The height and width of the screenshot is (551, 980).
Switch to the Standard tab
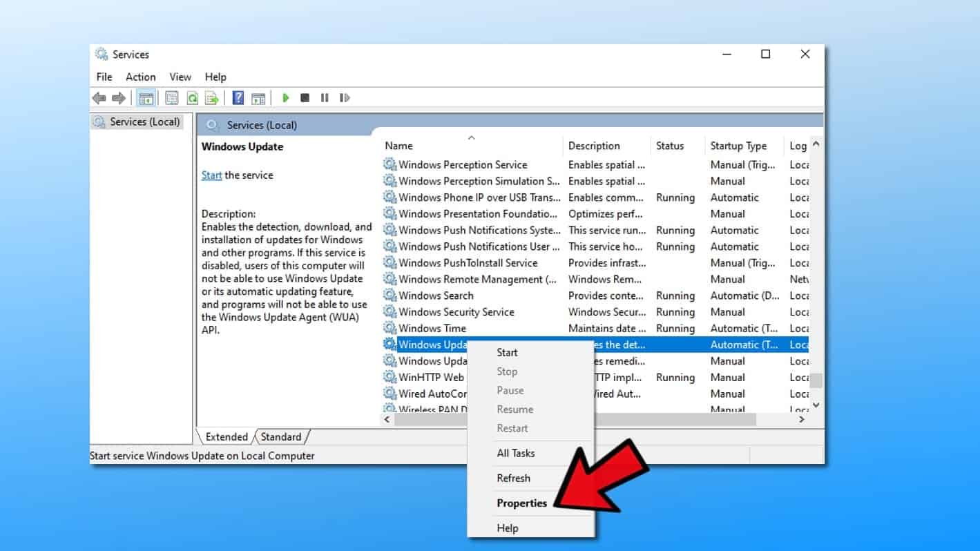[281, 436]
